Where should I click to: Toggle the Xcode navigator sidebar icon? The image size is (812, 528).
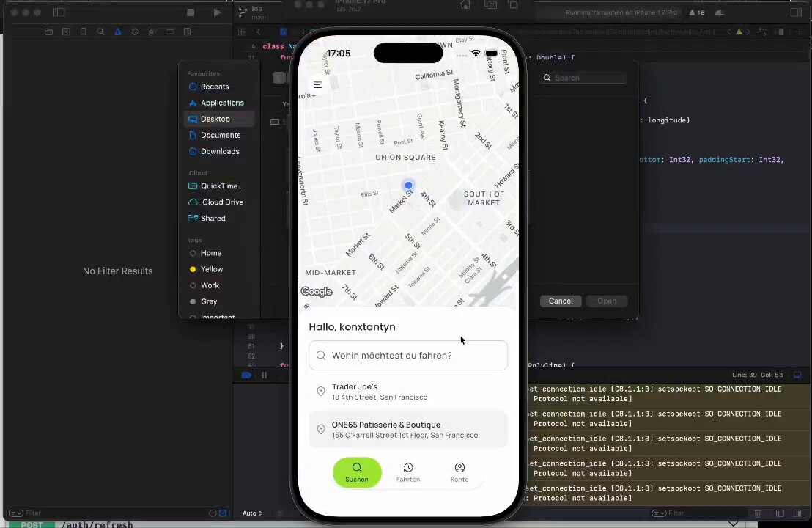59,12
